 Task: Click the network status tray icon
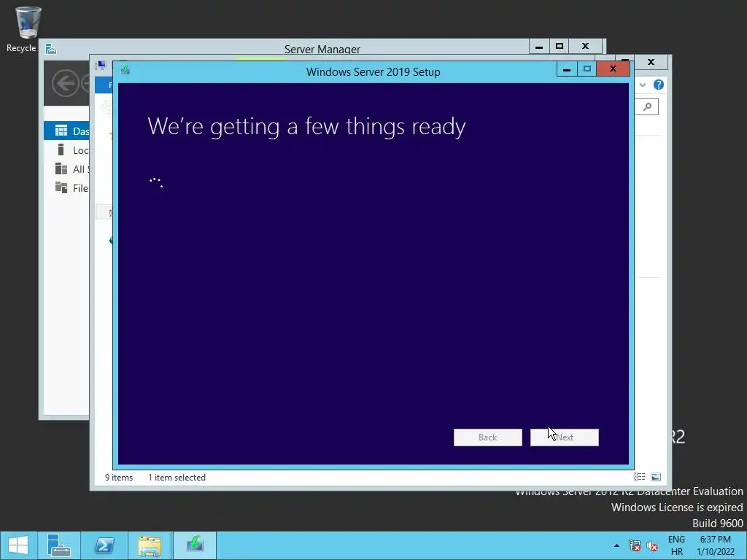[635, 545]
